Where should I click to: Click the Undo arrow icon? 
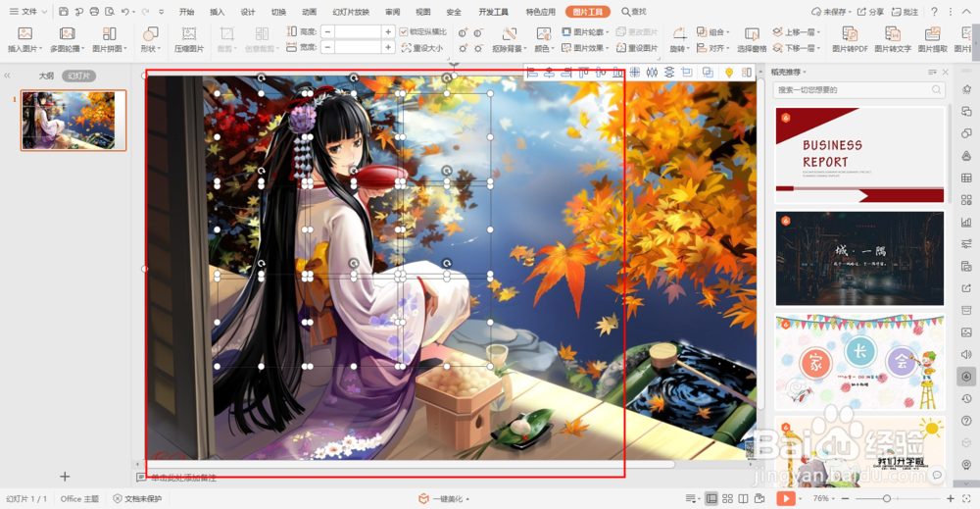coord(125,11)
